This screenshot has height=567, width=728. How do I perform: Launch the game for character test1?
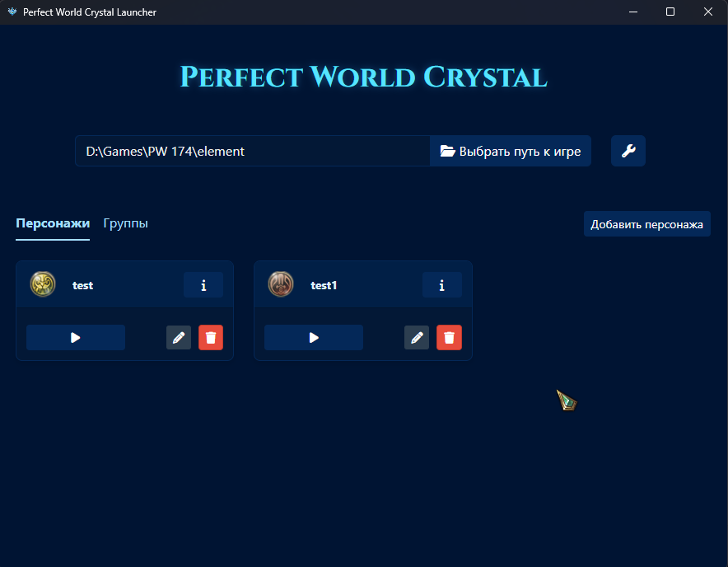click(x=314, y=337)
